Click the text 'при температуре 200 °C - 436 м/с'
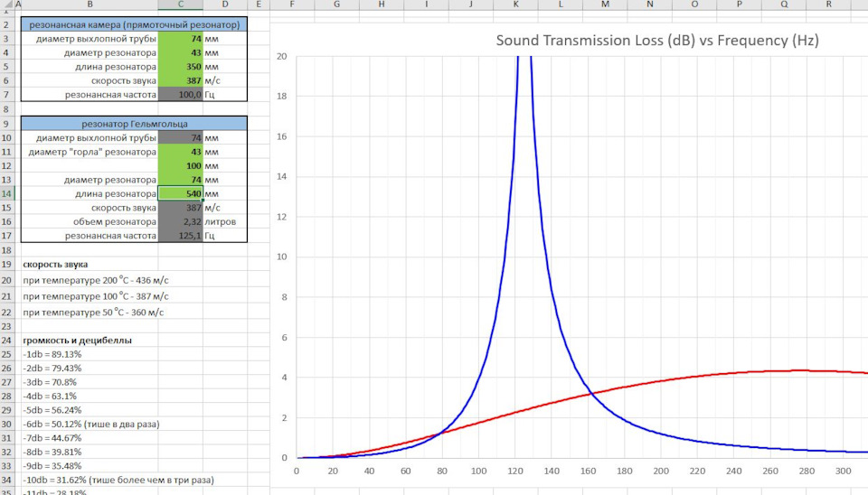The height and width of the screenshot is (495, 868). click(96, 280)
